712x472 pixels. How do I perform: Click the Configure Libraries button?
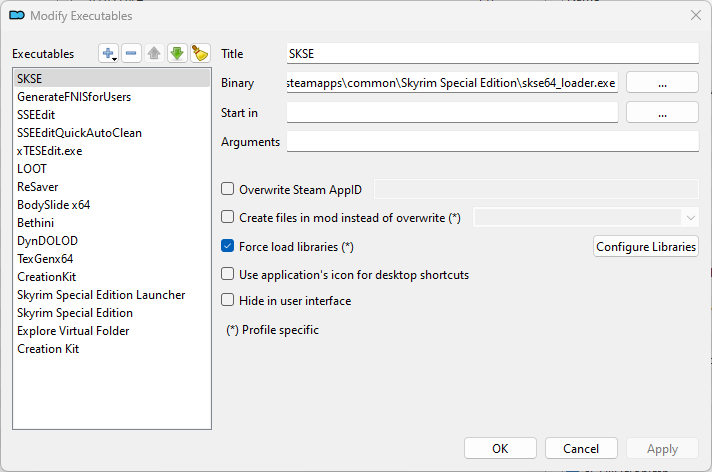click(x=645, y=247)
